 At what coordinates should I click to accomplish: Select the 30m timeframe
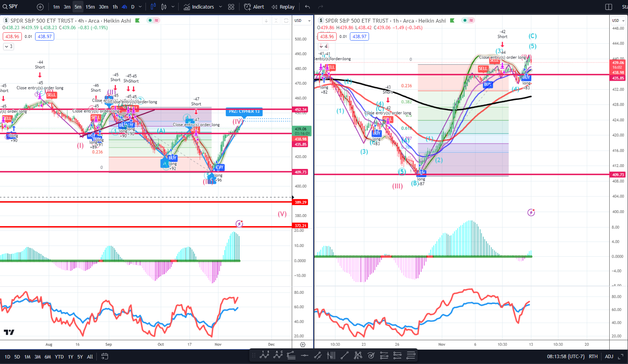coord(103,7)
